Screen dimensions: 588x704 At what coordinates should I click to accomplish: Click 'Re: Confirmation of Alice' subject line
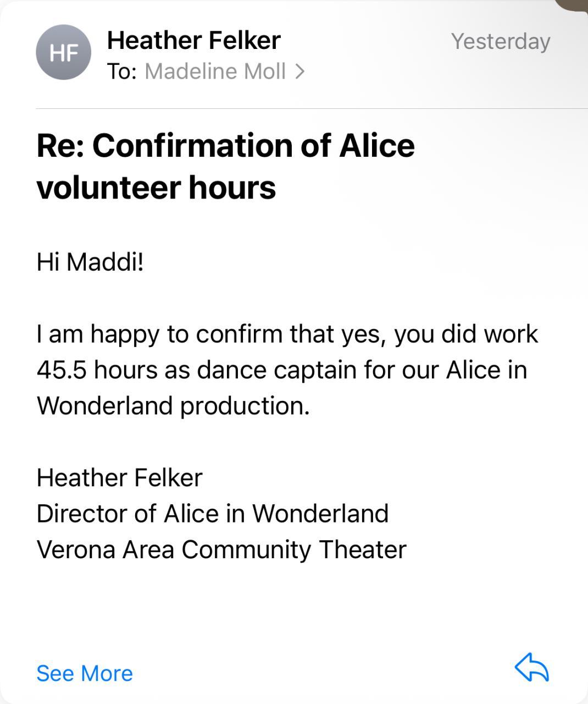click(x=225, y=146)
